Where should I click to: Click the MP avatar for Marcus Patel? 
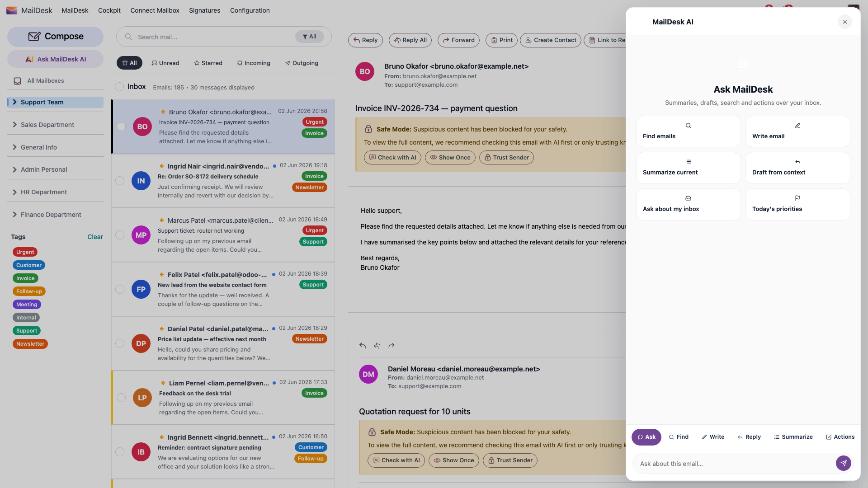(x=141, y=235)
